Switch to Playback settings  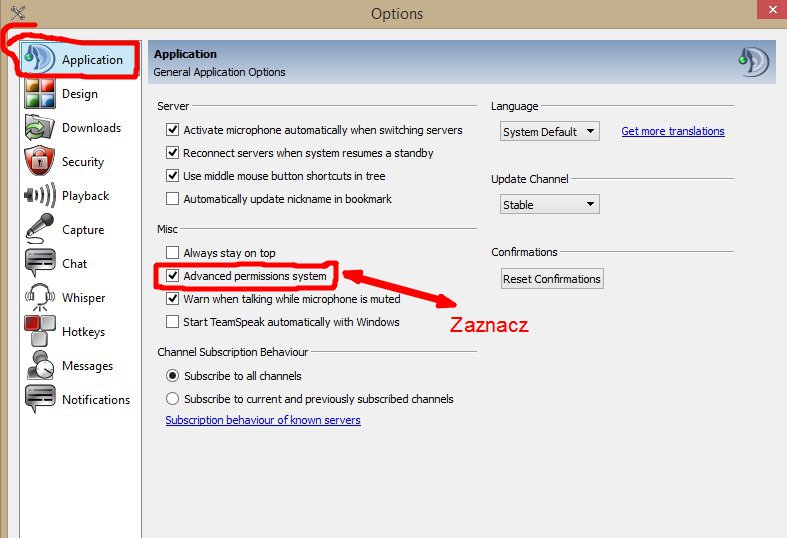[x=79, y=196]
